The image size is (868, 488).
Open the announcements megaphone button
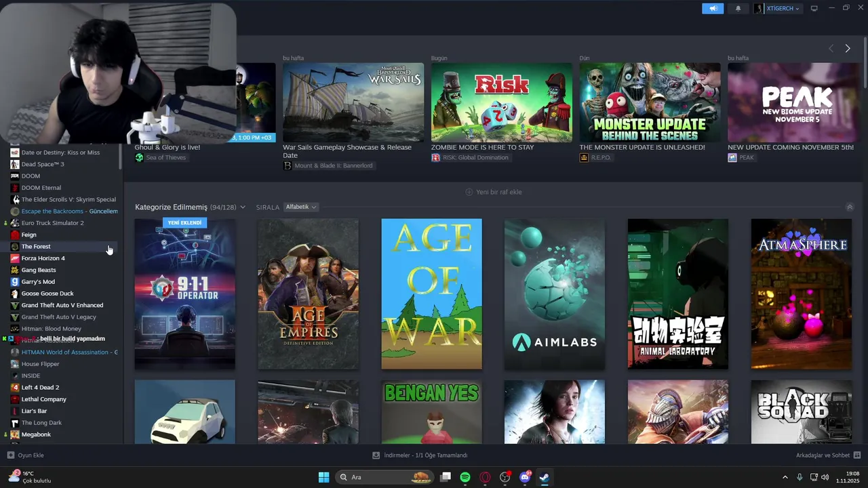pyautogui.click(x=713, y=8)
